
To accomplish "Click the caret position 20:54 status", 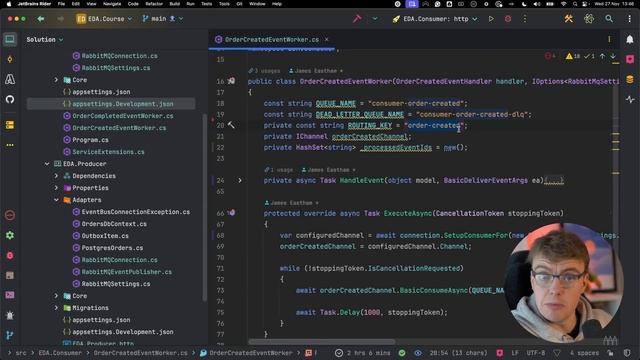I will pyautogui.click(x=458, y=353).
